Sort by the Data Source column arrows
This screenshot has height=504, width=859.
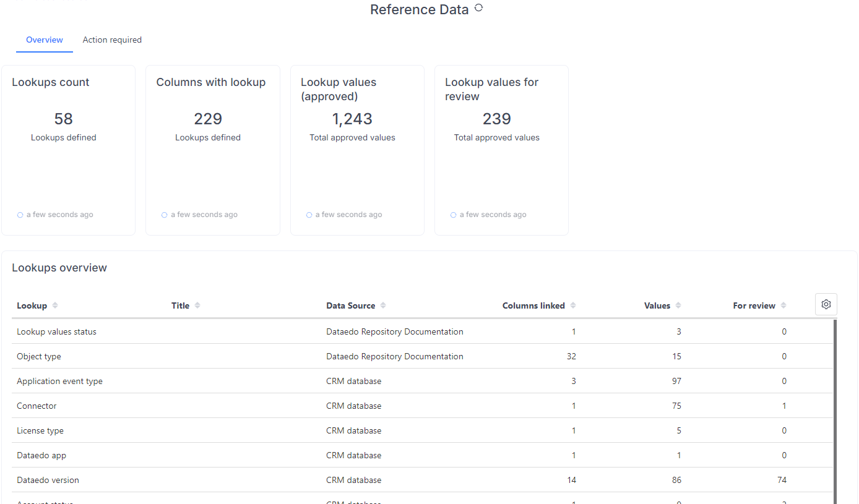pos(383,305)
